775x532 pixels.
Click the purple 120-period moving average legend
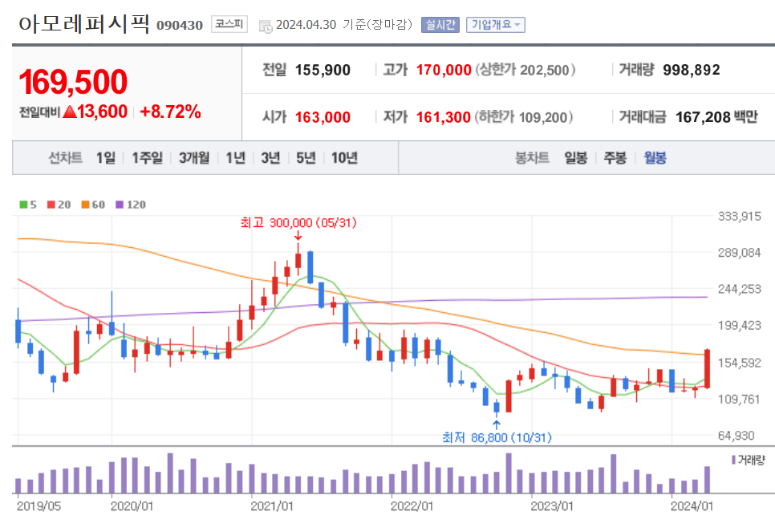(131, 205)
